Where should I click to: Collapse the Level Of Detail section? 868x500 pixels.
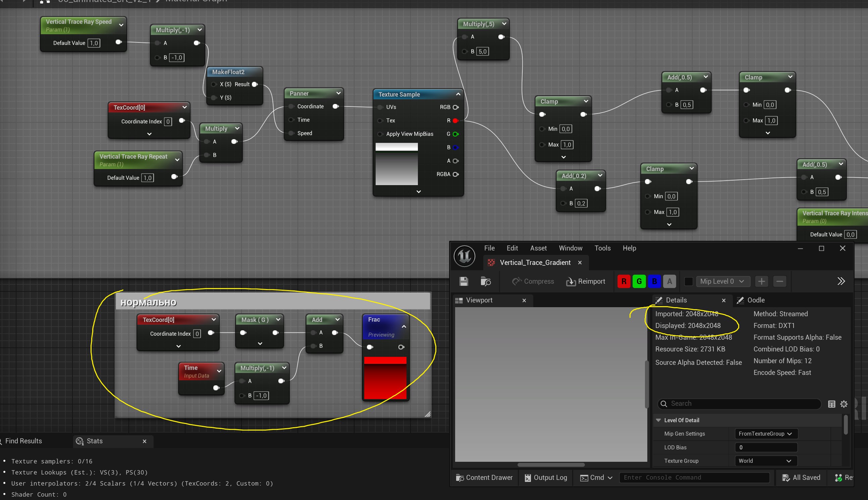pos(658,420)
